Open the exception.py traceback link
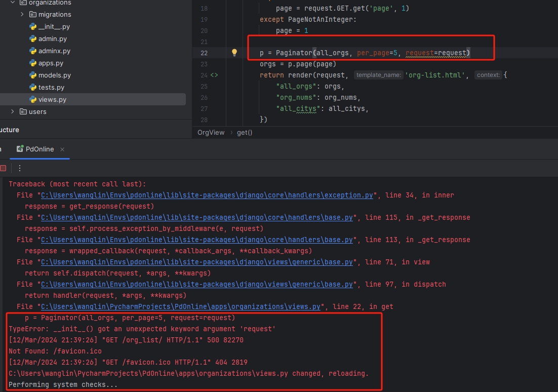The width and height of the screenshot is (558, 392). 207,195
